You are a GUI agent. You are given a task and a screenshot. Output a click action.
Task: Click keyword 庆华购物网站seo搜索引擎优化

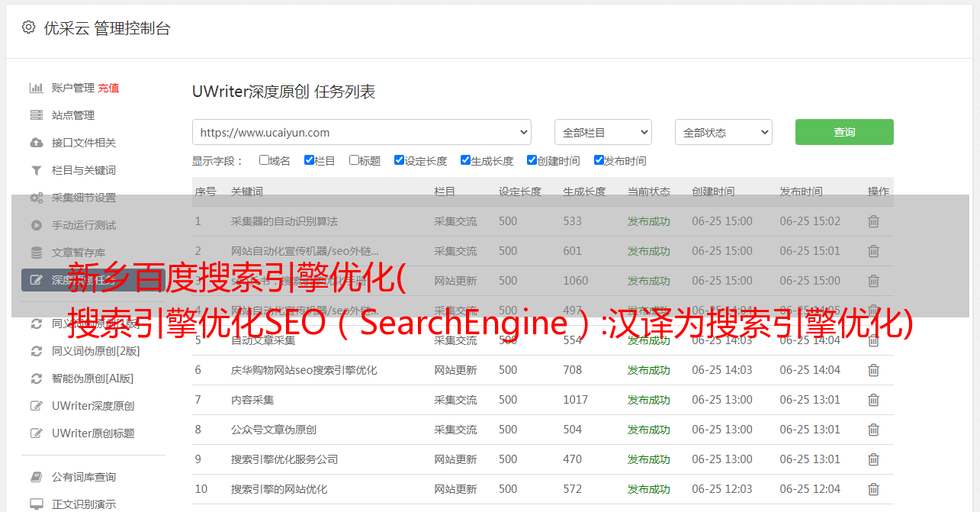304,370
